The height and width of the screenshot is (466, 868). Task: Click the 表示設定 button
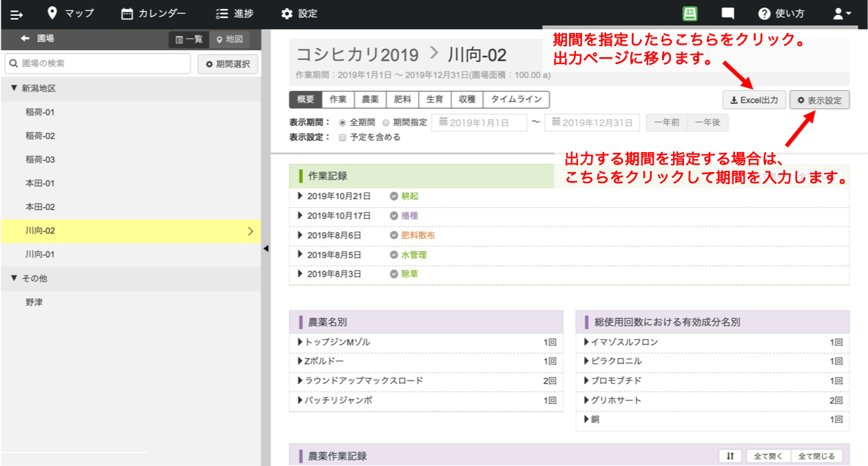tap(820, 100)
